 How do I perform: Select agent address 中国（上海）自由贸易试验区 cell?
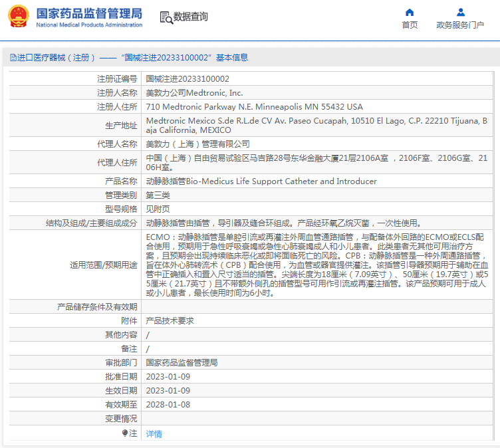click(316, 163)
